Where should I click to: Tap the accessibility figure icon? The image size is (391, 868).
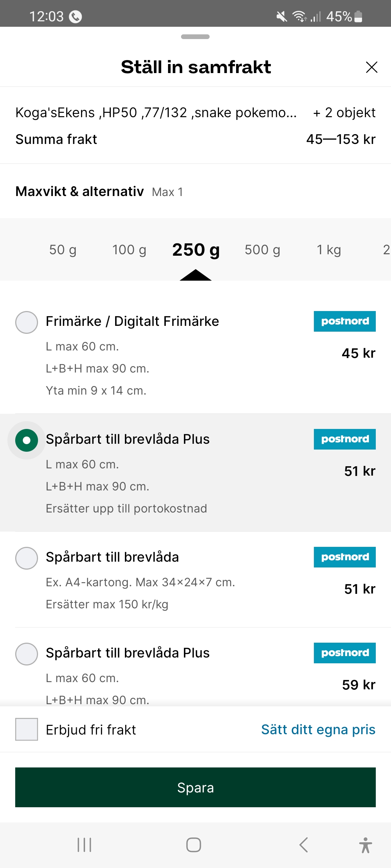[x=366, y=845]
